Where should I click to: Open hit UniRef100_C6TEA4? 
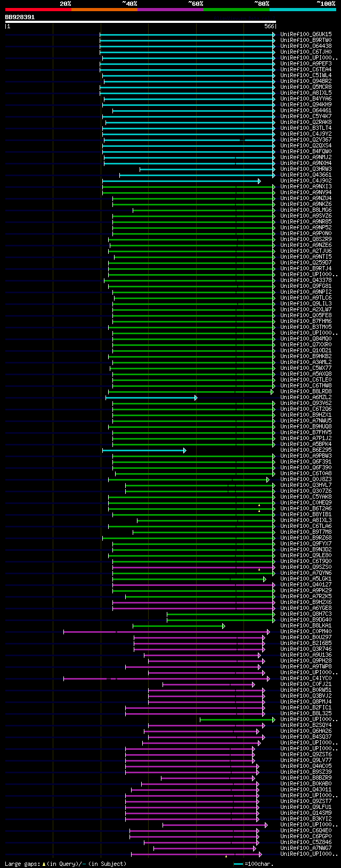[306, 70]
